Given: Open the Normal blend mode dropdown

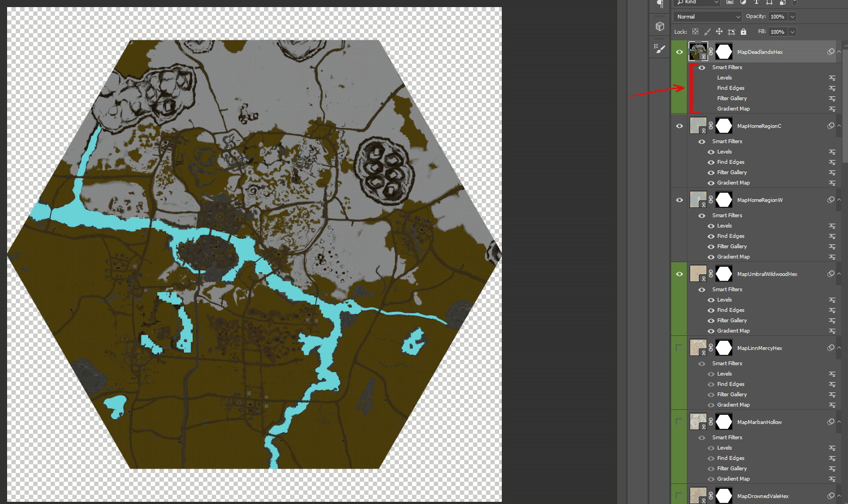Looking at the screenshot, I should click(708, 16).
